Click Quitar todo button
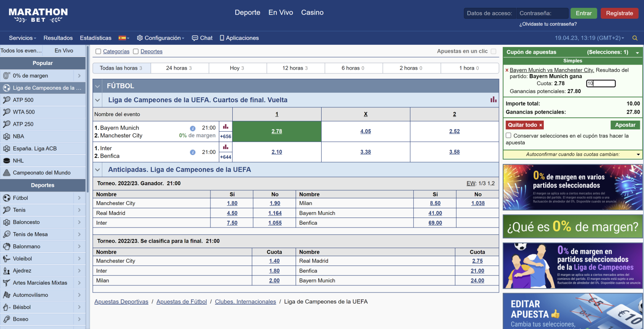The height and width of the screenshot is (329, 644). click(x=525, y=125)
